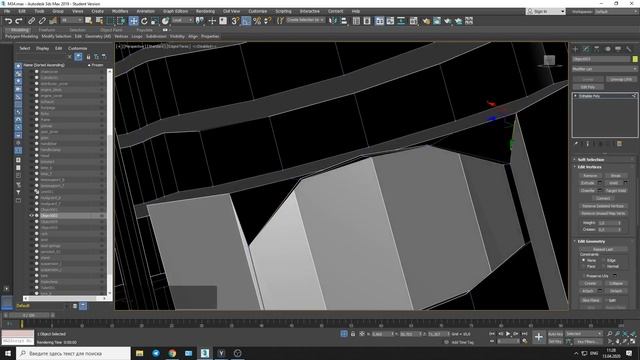Open the Create Selection Set dropdown

point(305,20)
